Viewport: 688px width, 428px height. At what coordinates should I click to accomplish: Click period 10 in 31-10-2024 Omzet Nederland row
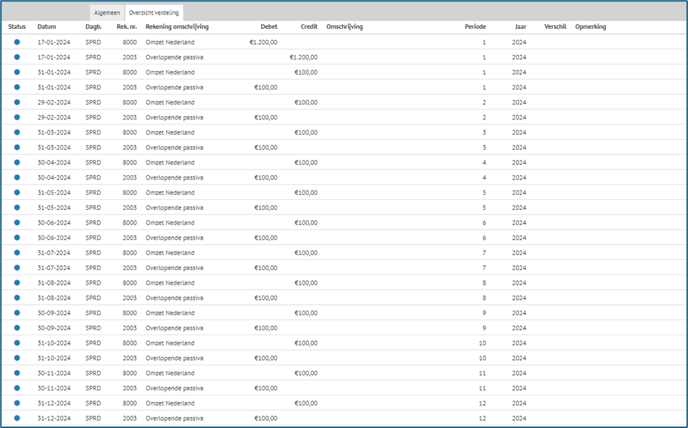(x=482, y=343)
